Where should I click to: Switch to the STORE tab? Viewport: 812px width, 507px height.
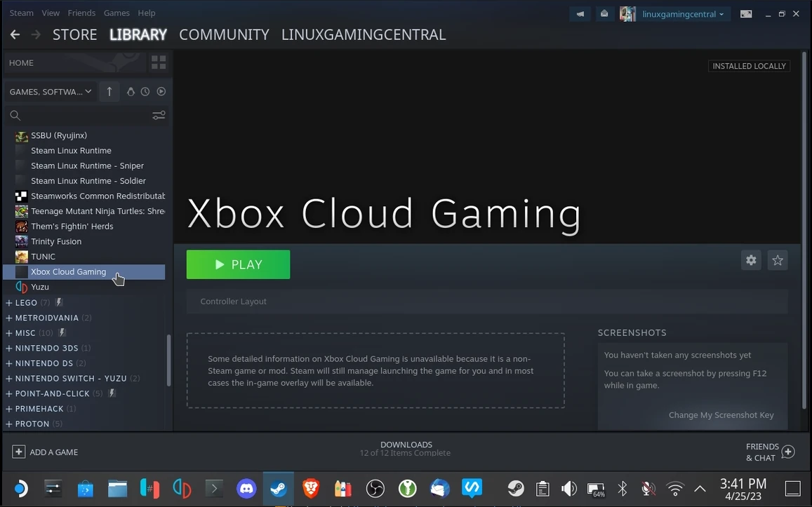click(74, 34)
